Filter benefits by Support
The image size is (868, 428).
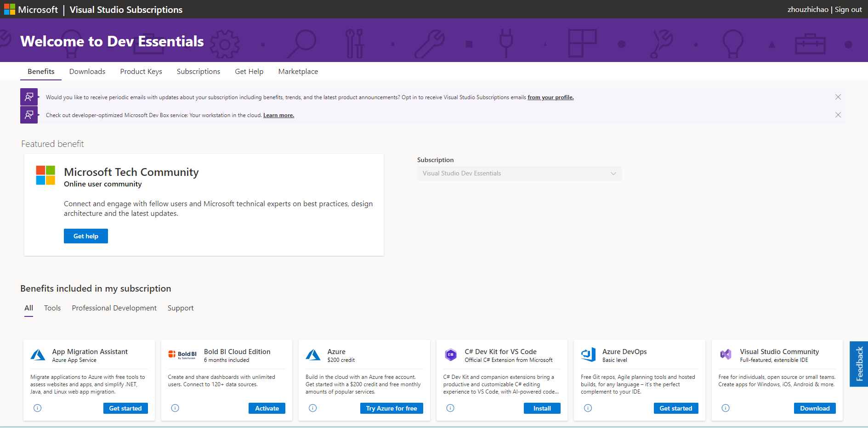(x=181, y=308)
